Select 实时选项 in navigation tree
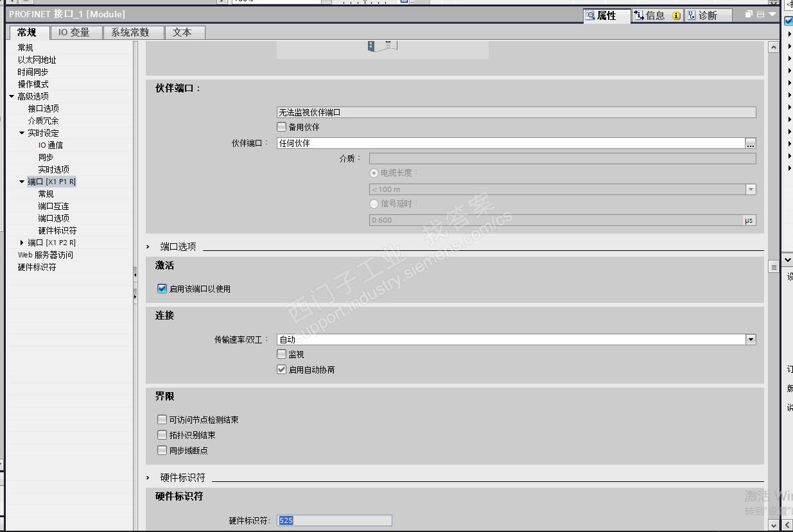This screenshot has height=532, width=793. point(53,169)
